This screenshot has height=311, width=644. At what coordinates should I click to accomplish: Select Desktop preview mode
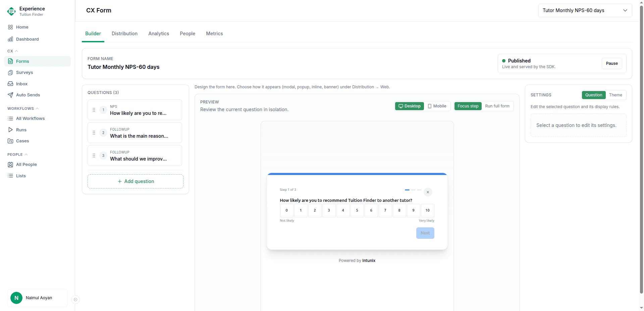(409, 106)
